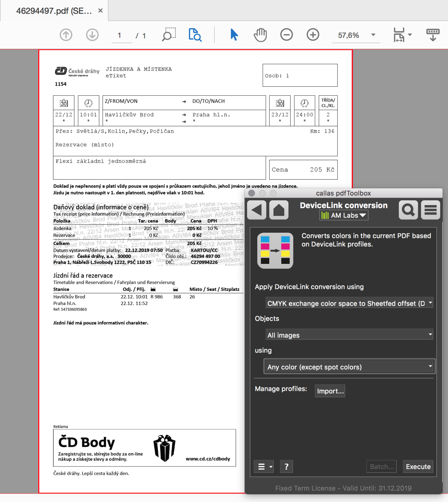Click 'Km: 136' text
Screen dimensions: 448x502
(322, 131)
